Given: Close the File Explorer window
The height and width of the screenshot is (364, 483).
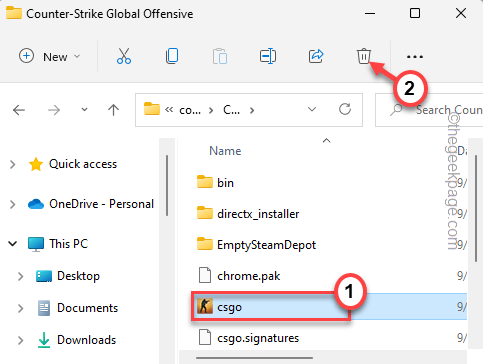Looking at the screenshot, I should tap(461, 14).
